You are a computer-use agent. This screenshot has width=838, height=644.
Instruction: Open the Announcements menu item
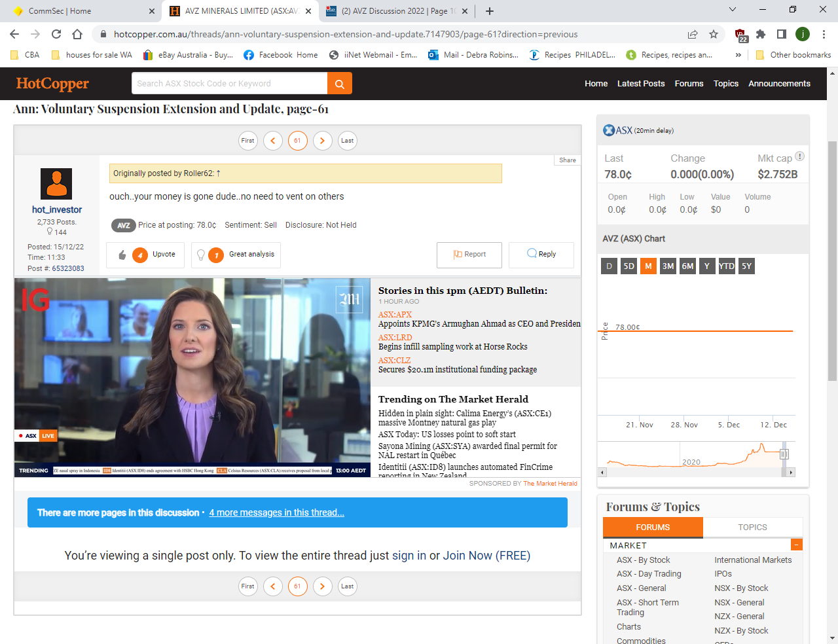click(x=779, y=84)
